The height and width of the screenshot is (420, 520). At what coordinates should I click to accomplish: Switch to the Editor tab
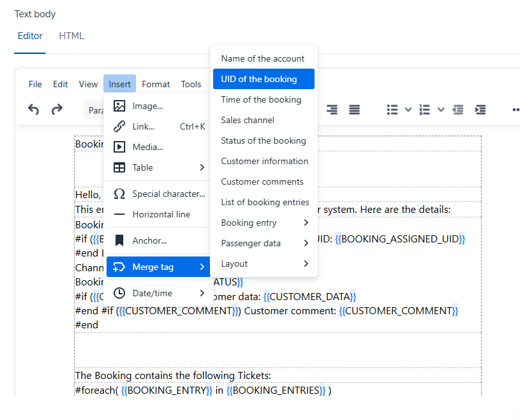pyautogui.click(x=30, y=36)
